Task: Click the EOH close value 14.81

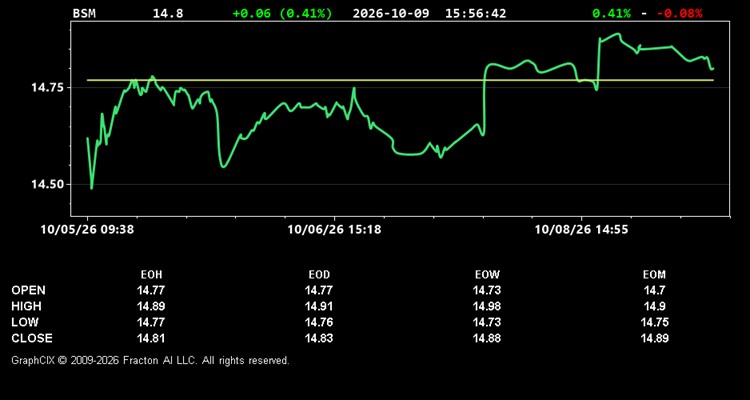Action: click(151, 338)
